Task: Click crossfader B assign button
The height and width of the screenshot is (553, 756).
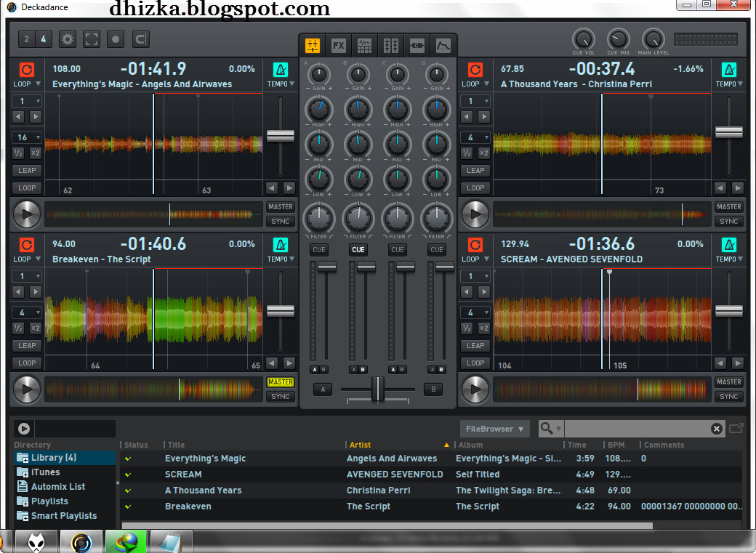Action: [x=433, y=389]
